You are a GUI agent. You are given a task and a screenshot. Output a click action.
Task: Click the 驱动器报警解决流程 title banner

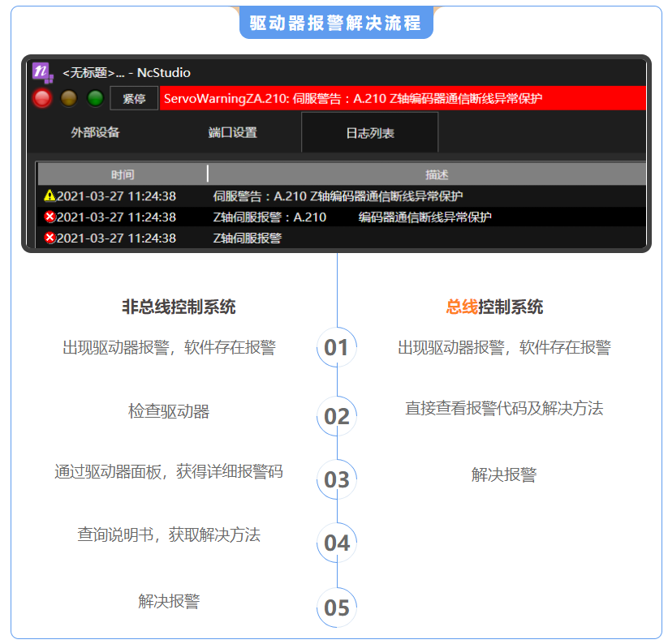(336, 23)
